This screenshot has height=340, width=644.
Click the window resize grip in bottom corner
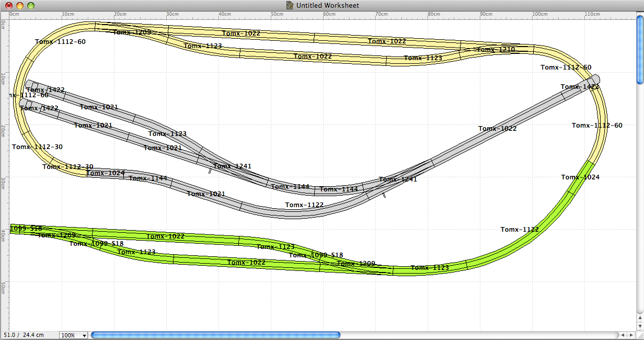640,335
